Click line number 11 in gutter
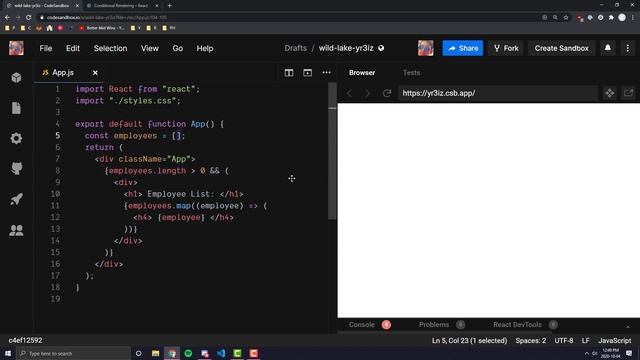Image resolution: width=640 pixels, height=360 pixels. coord(55,206)
